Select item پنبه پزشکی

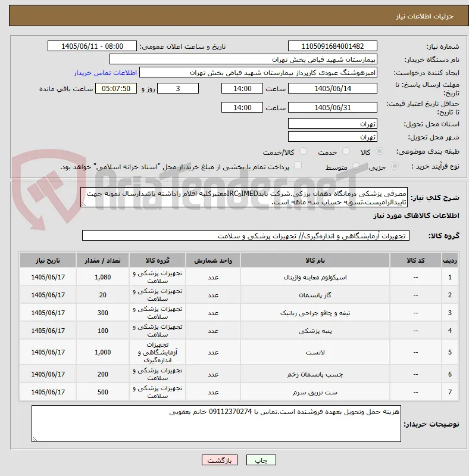(x=315, y=331)
